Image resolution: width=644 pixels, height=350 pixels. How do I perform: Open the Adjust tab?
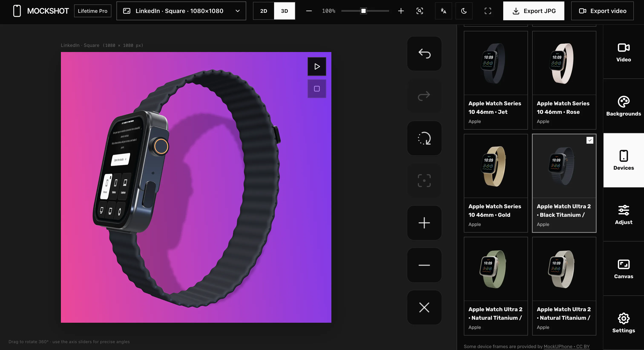click(x=624, y=214)
